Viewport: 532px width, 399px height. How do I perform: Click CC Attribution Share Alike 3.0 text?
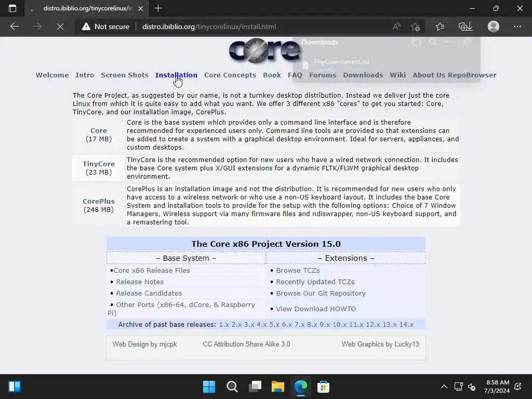246,344
